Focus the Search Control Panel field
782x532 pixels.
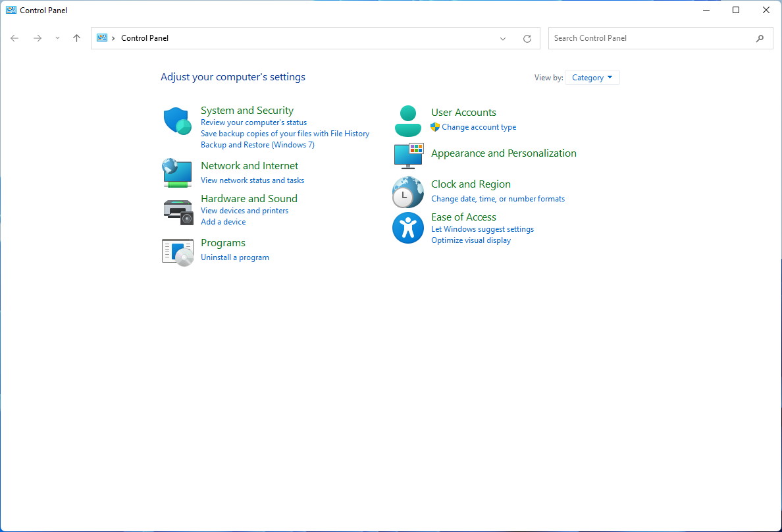(x=660, y=38)
